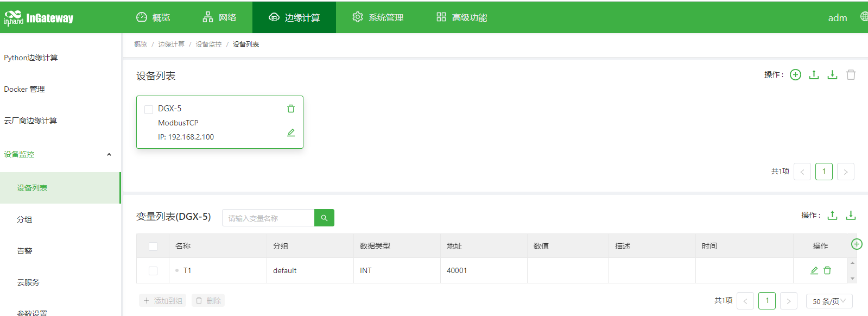Delete the DGX-5 device card

pos(291,109)
